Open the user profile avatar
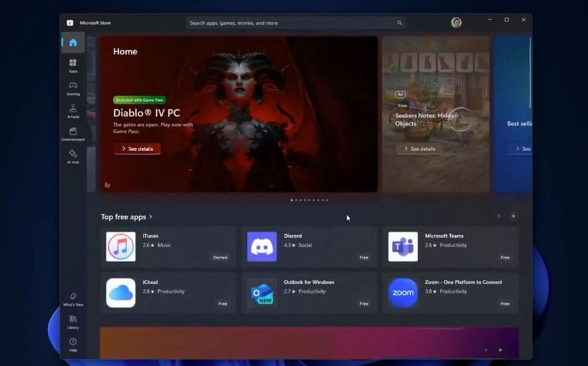Image resolution: width=588 pixels, height=366 pixels. tap(457, 22)
